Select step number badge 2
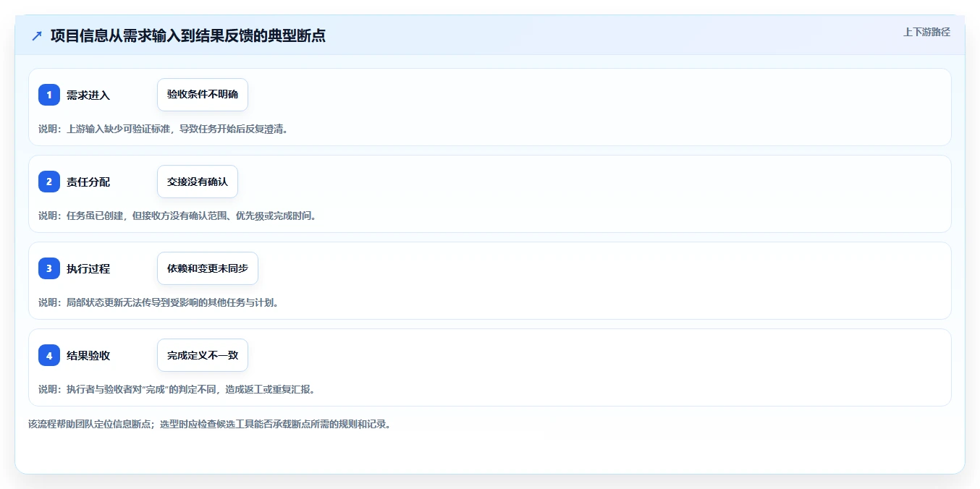Screen dimensions: 980x489 (49, 182)
